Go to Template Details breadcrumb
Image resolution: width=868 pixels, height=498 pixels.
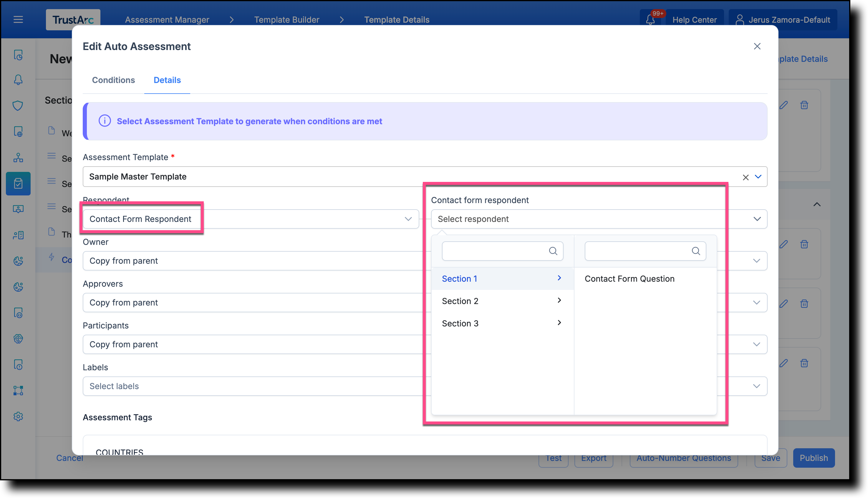point(397,19)
